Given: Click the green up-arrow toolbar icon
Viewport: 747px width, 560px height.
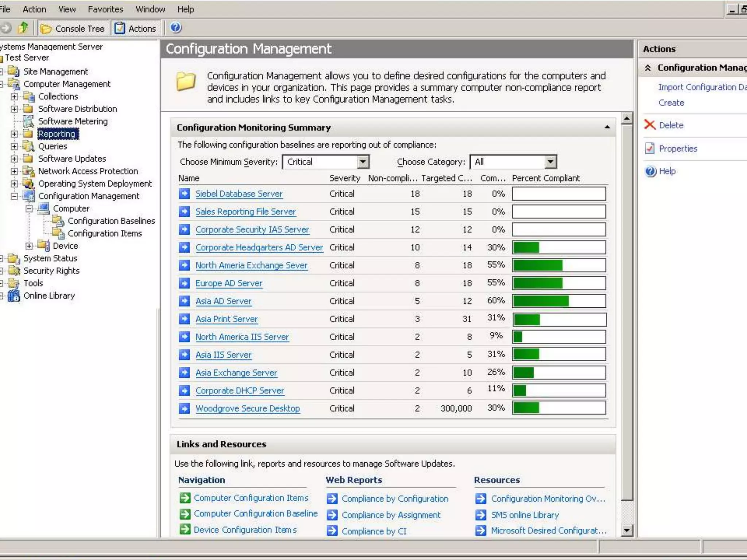Looking at the screenshot, I should 23,28.
